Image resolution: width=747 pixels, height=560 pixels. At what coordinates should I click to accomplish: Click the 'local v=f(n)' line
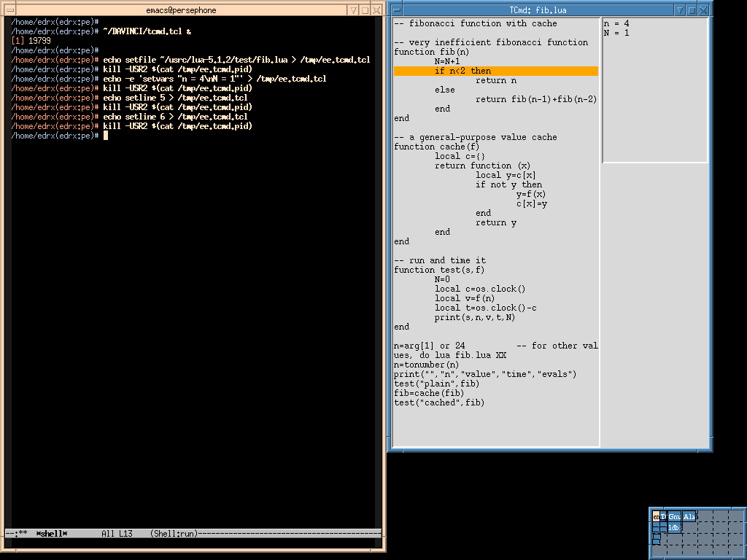tap(465, 298)
